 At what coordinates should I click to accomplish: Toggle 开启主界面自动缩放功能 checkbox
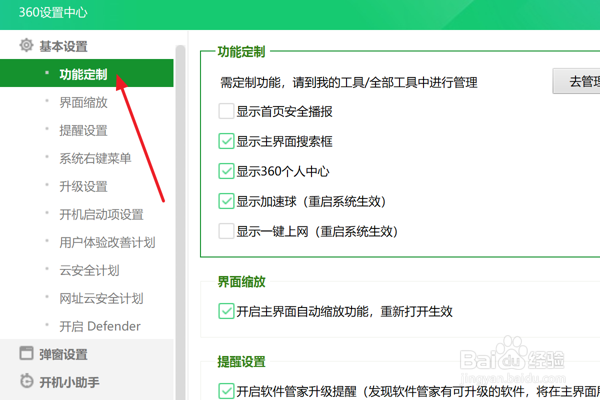(x=226, y=311)
